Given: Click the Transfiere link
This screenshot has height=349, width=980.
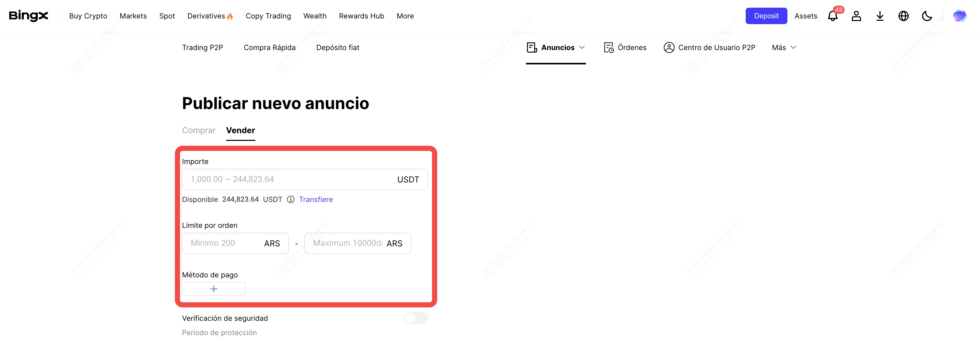Looking at the screenshot, I should click(x=315, y=199).
